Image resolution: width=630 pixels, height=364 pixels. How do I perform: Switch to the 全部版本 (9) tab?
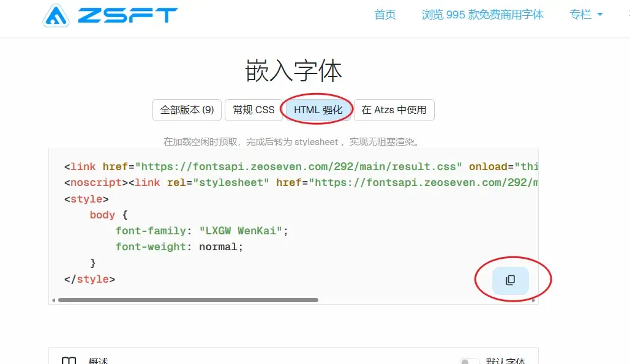pyautogui.click(x=187, y=110)
